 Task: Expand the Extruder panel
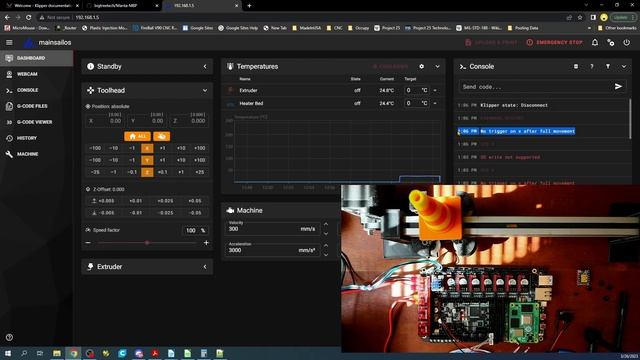click(205, 267)
